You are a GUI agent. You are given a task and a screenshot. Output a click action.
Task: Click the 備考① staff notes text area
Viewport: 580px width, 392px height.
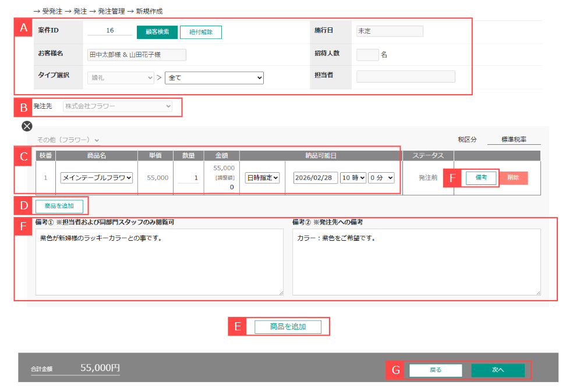pyautogui.click(x=159, y=262)
